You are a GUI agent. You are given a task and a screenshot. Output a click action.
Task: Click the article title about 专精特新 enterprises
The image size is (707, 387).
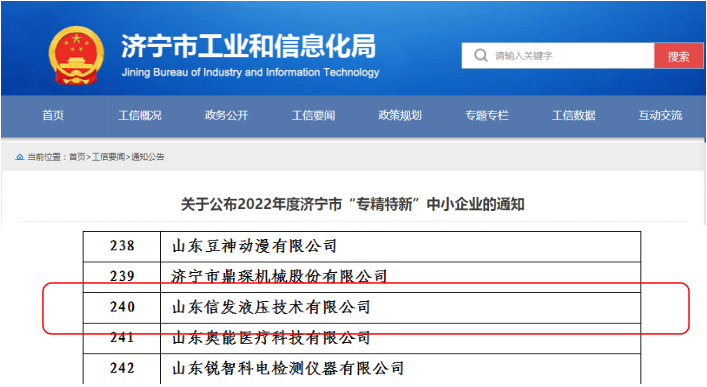(353, 204)
